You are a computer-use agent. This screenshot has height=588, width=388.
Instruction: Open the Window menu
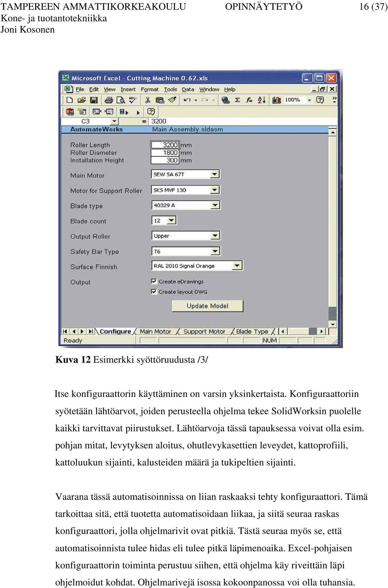coord(209,90)
